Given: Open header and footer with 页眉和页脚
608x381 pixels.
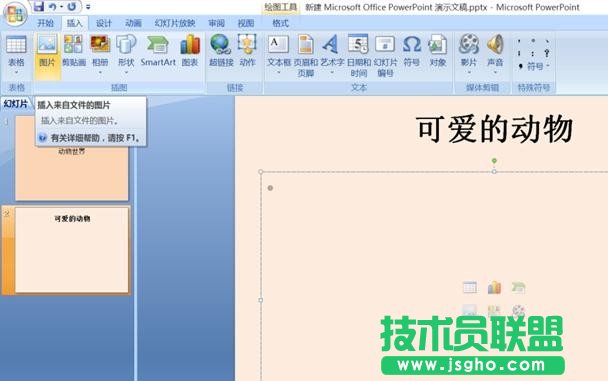Looking at the screenshot, I should click(306, 56).
